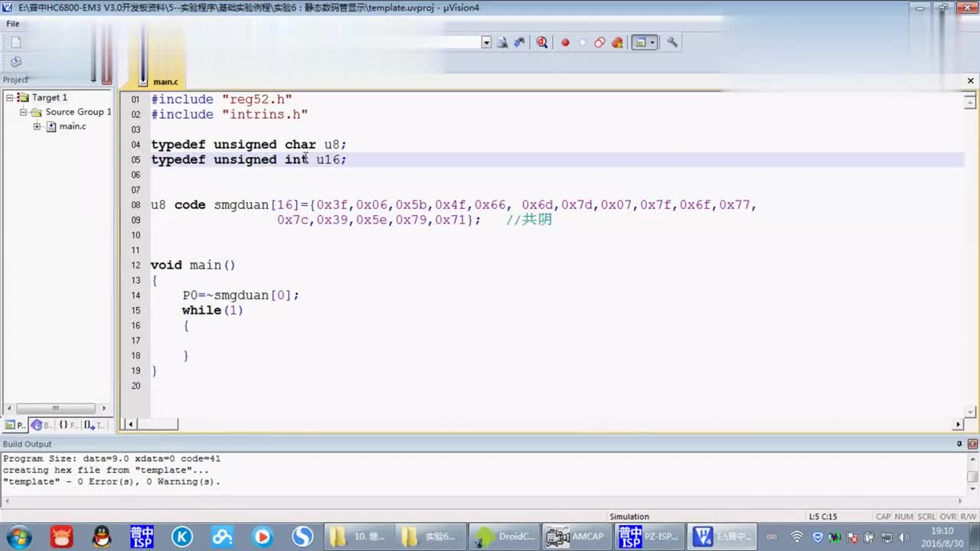Open the File menu
Viewport: 980px width, 551px height.
click(13, 24)
